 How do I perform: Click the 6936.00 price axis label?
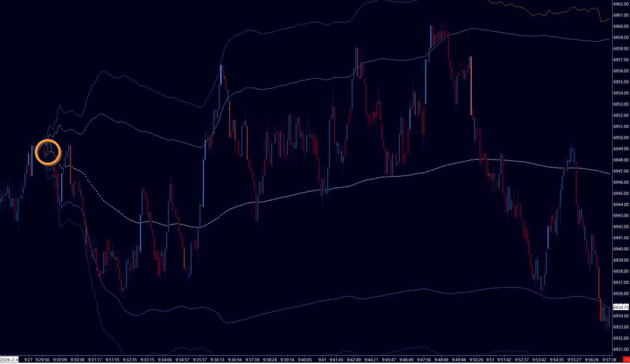[621, 294]
